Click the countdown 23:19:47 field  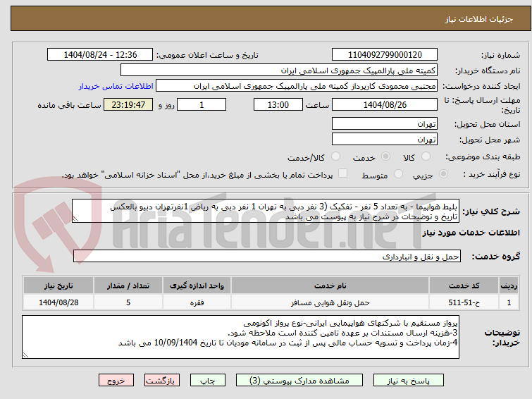click(128, 104)
